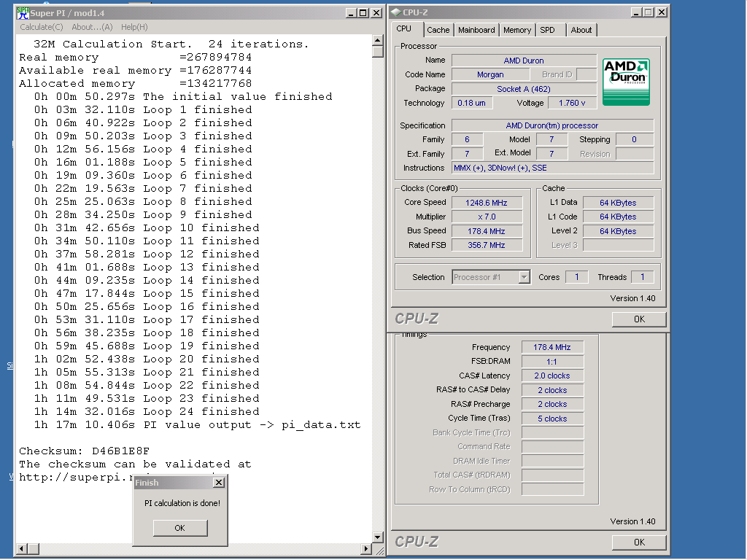Click the Threads count field

pos(642,277)
